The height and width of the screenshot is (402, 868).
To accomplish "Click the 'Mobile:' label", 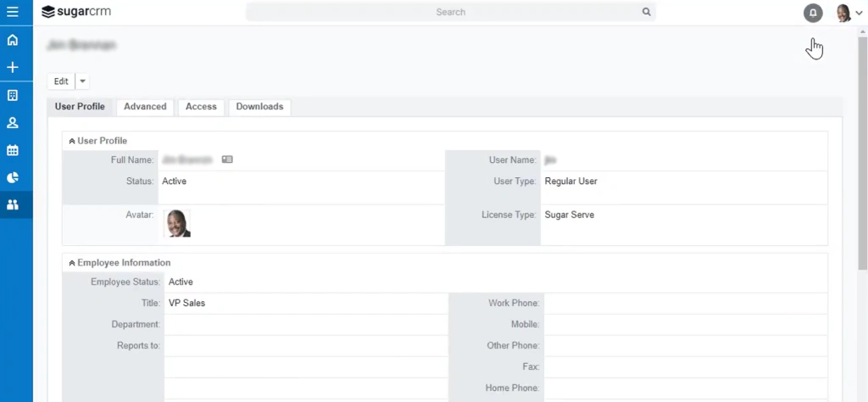I will pos(526,325).
